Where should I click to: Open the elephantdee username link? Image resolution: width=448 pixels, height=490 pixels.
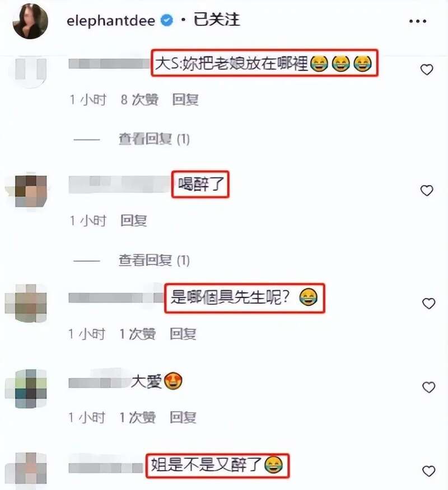tap(111, 21)
